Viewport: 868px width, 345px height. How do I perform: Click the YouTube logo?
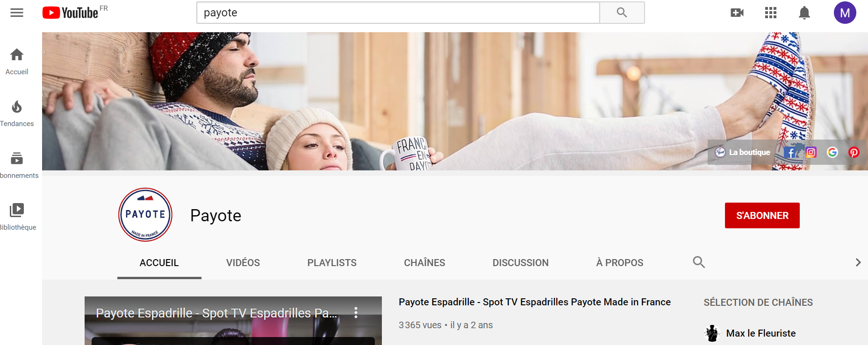(x=71, y=13)
